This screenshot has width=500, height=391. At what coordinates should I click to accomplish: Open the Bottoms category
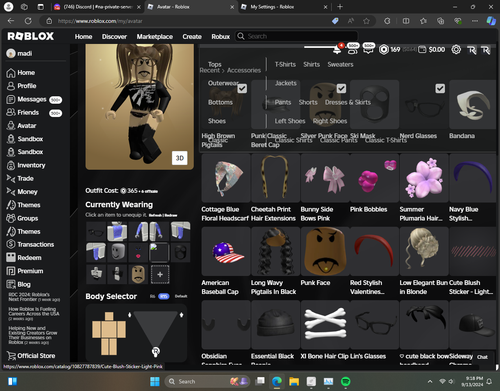click(x=220, y=102)
